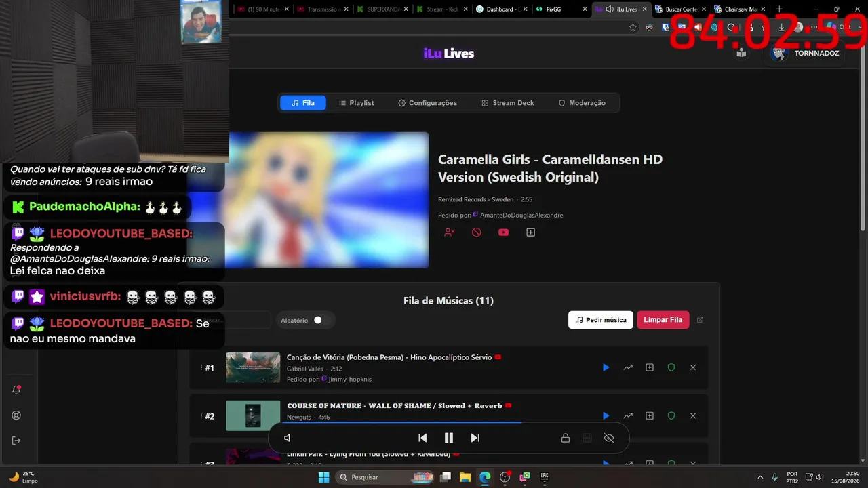Add song #1 to playlist

[x=650, y=367]
